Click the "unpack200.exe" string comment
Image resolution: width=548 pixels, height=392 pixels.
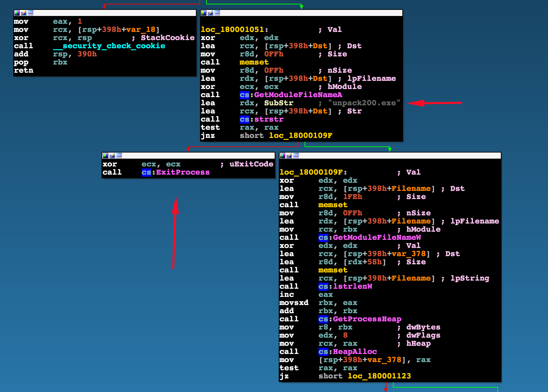click(x=364, y=103)
